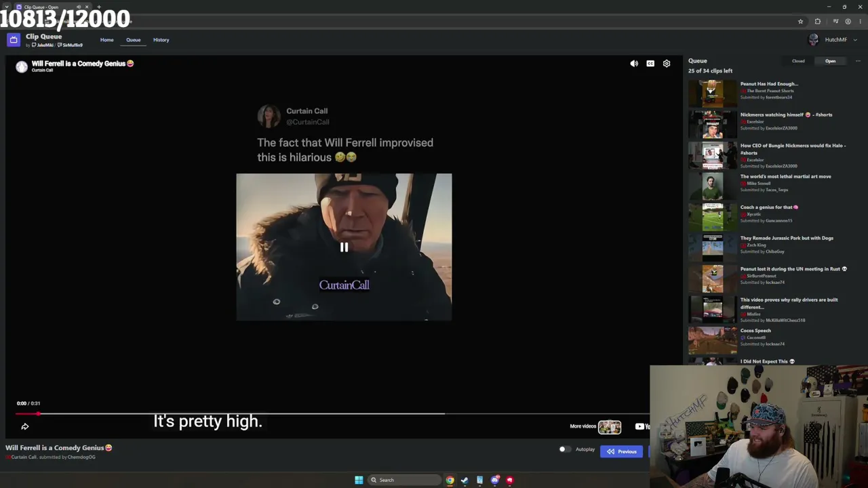Open the red app icon on the taskbar
This screenshot has height=488, width=868.
(510, 480)
